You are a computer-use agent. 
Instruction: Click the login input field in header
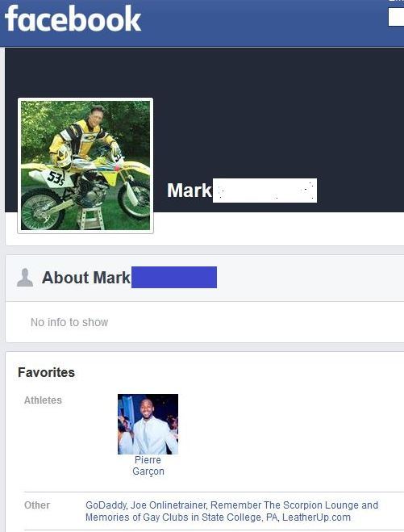coord(396,17)
